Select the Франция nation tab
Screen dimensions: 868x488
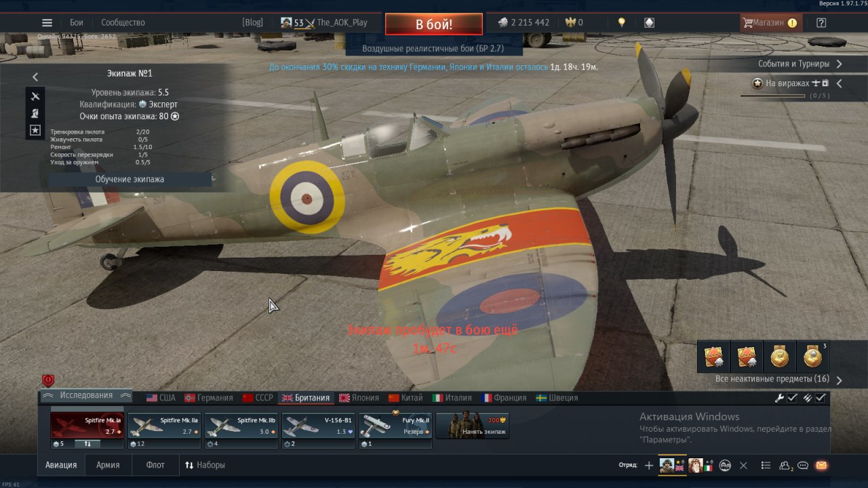[504, 398]
